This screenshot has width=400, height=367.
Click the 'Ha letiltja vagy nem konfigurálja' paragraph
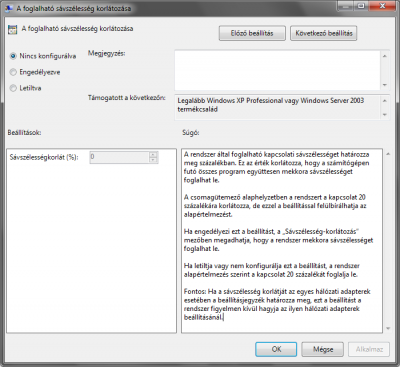[271, 270]
